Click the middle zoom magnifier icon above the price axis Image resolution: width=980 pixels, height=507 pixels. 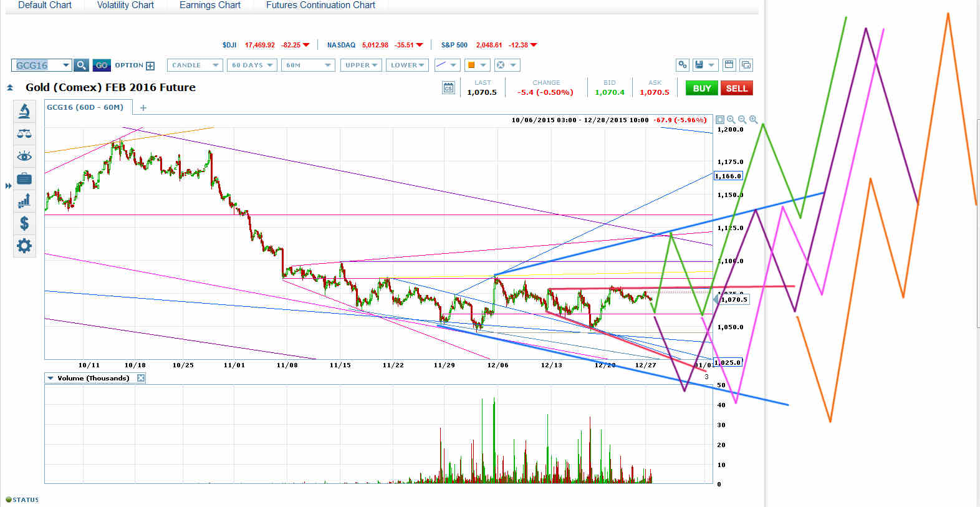click(742, 120)
